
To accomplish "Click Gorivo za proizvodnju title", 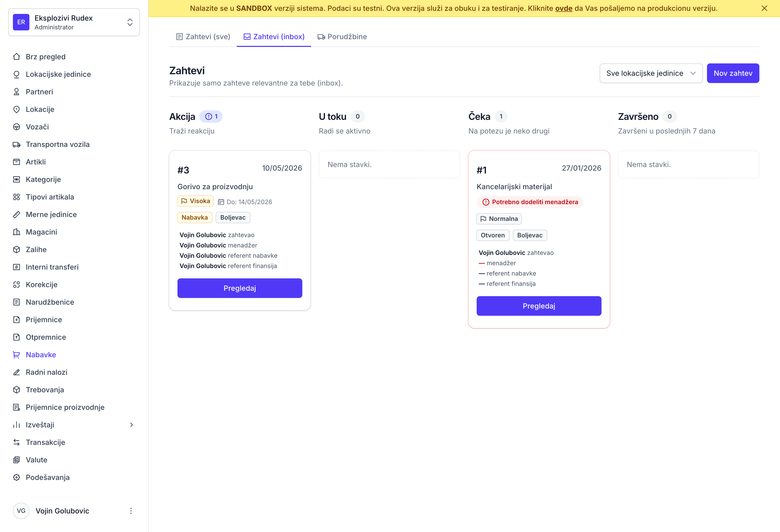I will [x=215, y=187].
